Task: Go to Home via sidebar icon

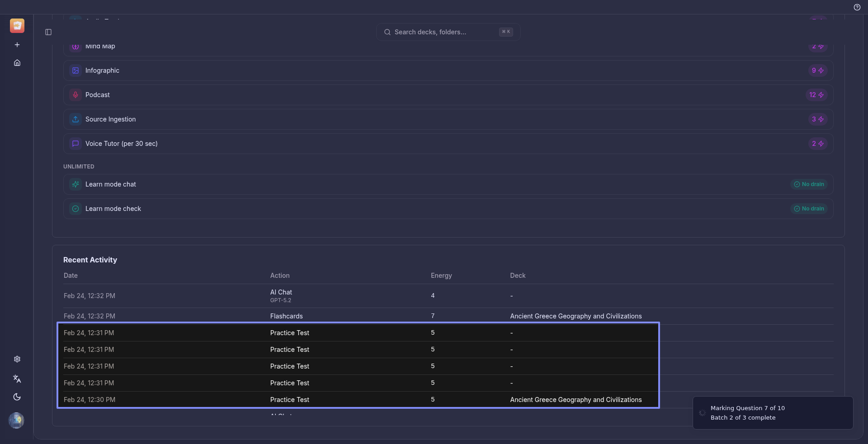Action: [x=17, y=63]
